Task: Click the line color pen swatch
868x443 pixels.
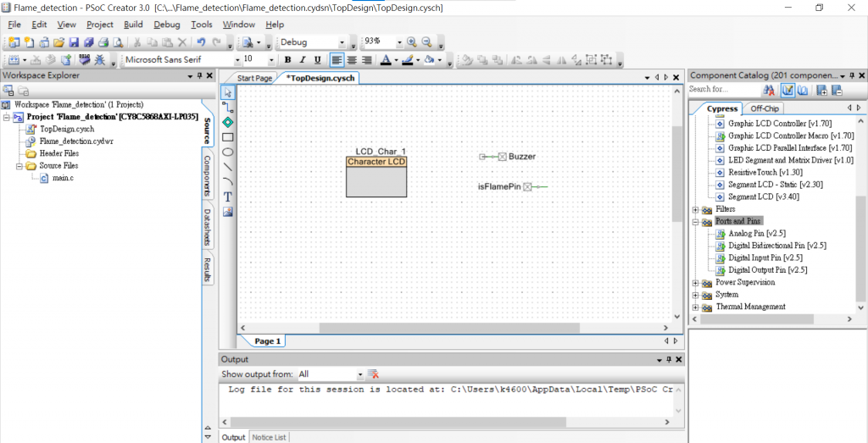Action: pos(408,59)
